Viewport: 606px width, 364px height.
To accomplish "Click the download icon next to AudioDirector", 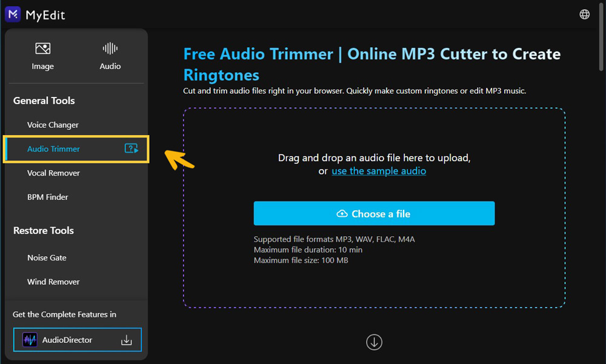I will point(127,340).
